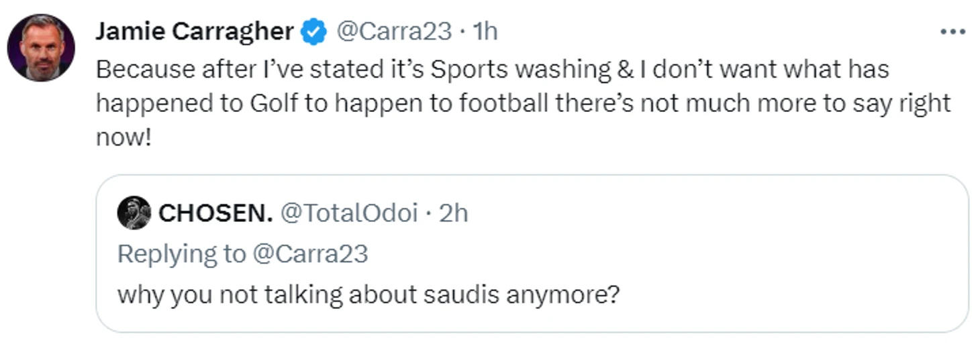Open the @Carra23 handle beside author name

(x=393, y=32)
